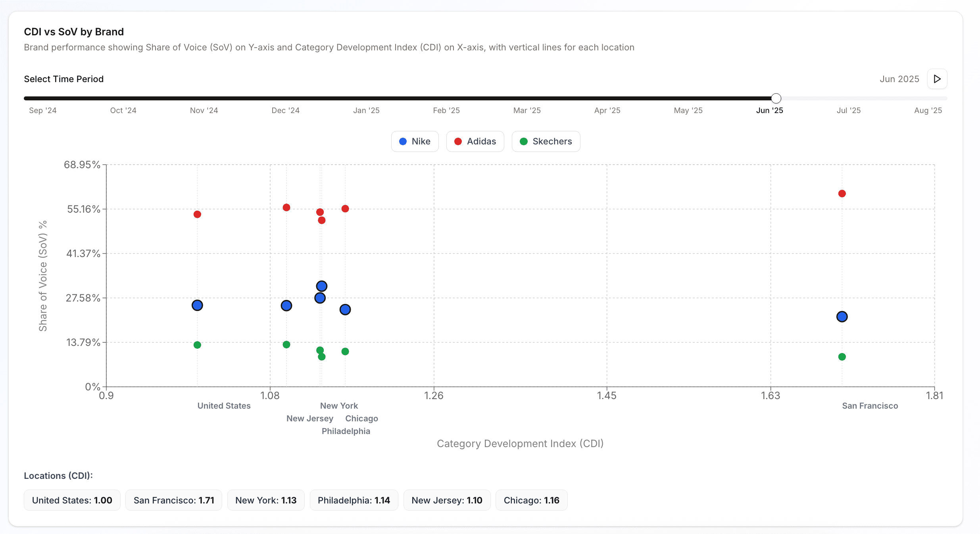The image size is (980, 534).
Task: Select Feb '25 time period
Action: [x=446, y=110]
